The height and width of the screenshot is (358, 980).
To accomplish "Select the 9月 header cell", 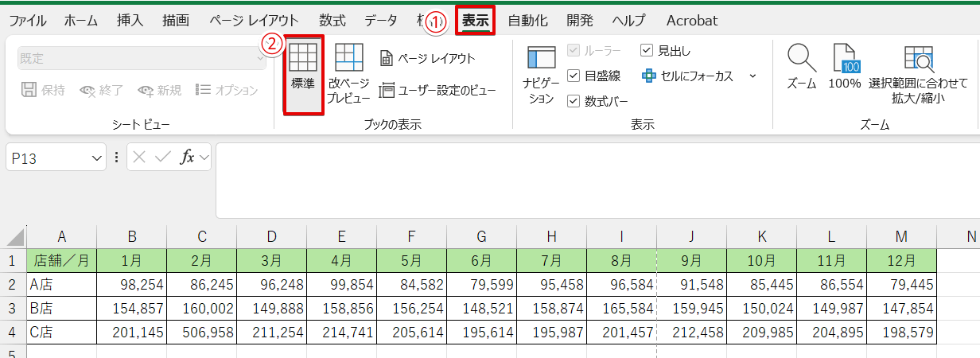I will tap(692, 260).
